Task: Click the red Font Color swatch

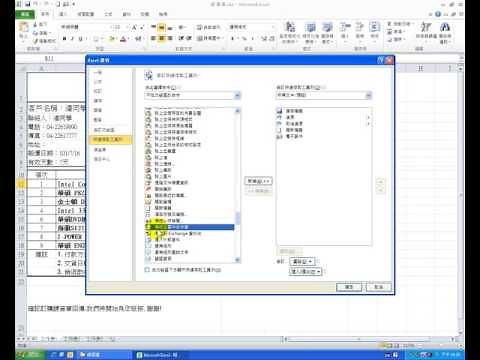Action: click(x=123, y=39)
